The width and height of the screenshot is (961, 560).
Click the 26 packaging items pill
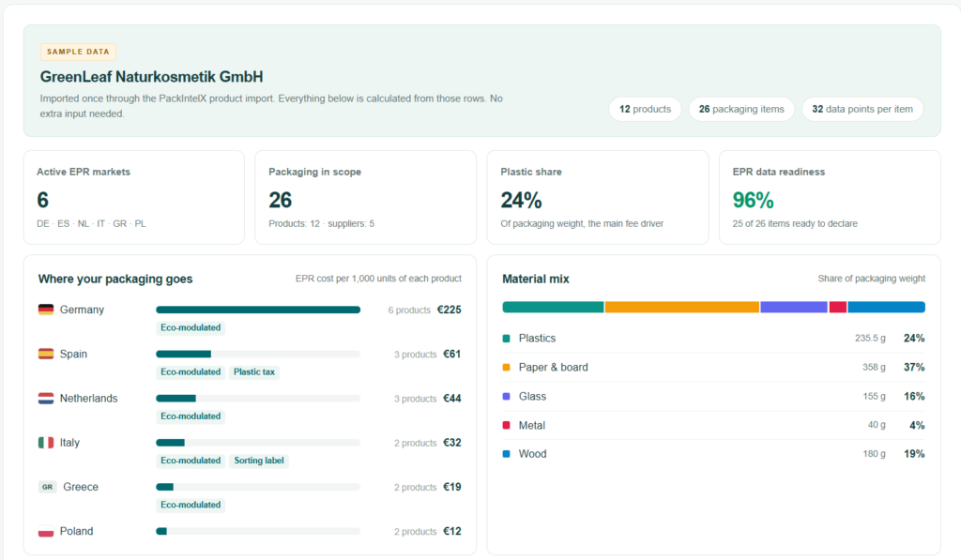(741, 109)
